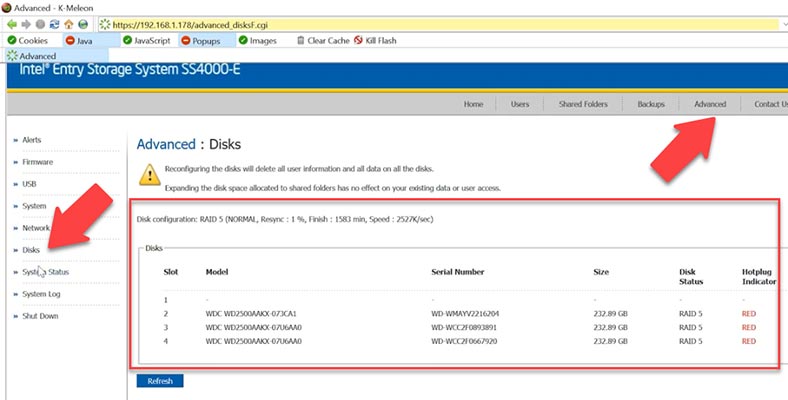Image resolution: width=788 pixels, height=400 pixels.
Task: Click the yellow warning triangle icon
Action: click(x=149, y=175)
